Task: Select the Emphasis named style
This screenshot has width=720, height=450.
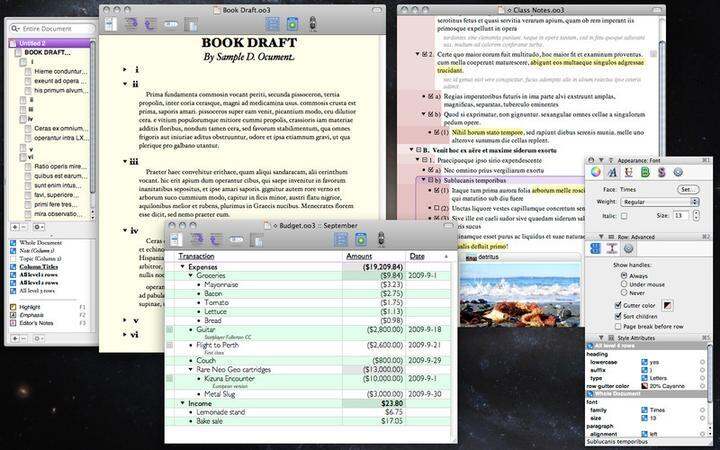Action: (31, 315)
